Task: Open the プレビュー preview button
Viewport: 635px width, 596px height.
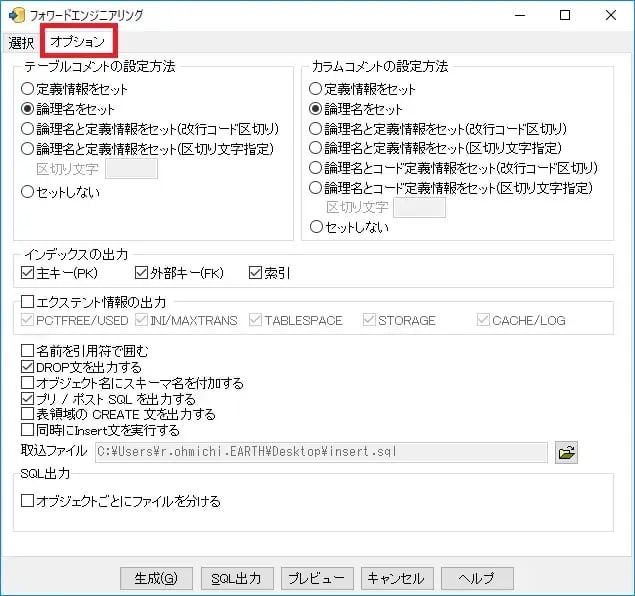Action: pyautogui.click(x=317, y=578)
